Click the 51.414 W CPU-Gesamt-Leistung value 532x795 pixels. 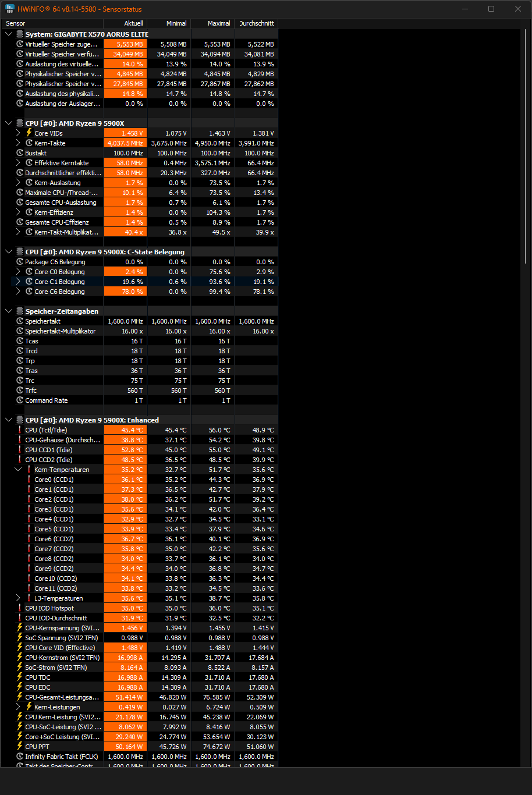126,697
